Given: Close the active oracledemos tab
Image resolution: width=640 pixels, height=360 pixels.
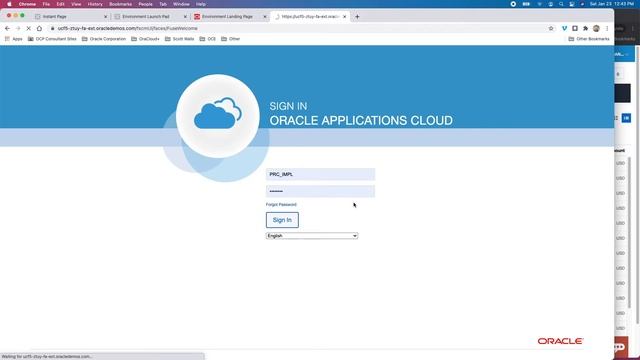Looking at the screenshot, I should [x=344, y=17].
